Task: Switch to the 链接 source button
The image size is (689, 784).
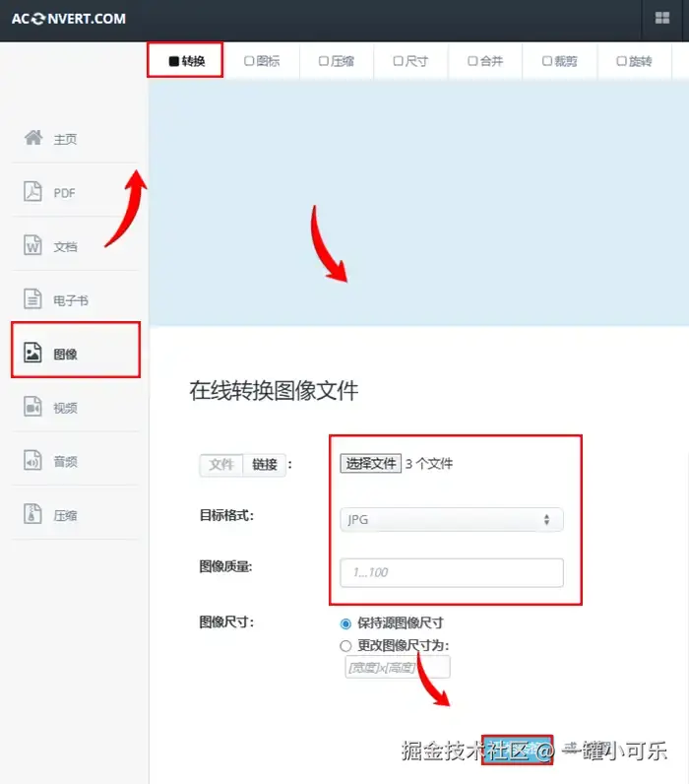Action: pyautogui.click(x=265, y=465)
